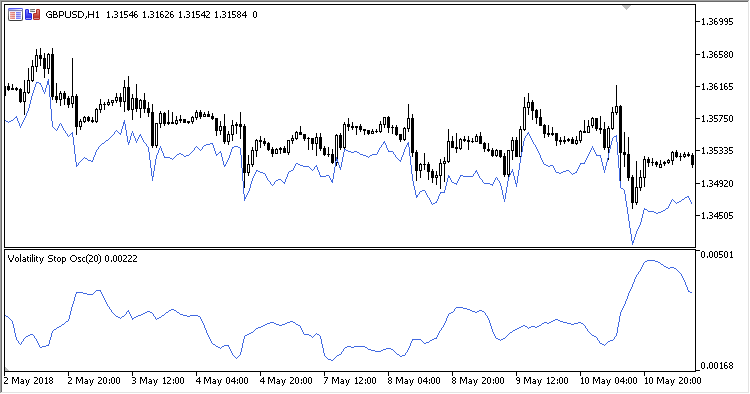This screenshot has width=750, height=394.
Task: Click the 9 May 12:00 time label
Action: [x=542, y=381]
